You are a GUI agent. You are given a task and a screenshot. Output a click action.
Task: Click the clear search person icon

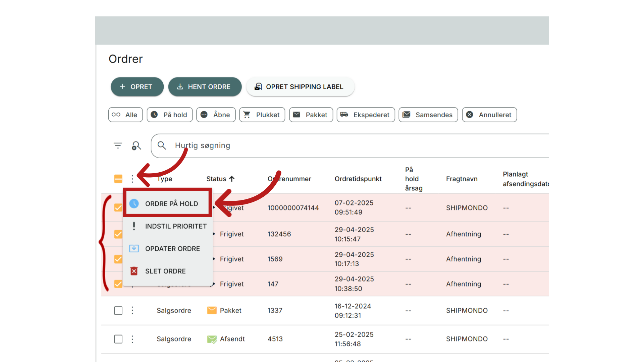click(x=136, y=145)
